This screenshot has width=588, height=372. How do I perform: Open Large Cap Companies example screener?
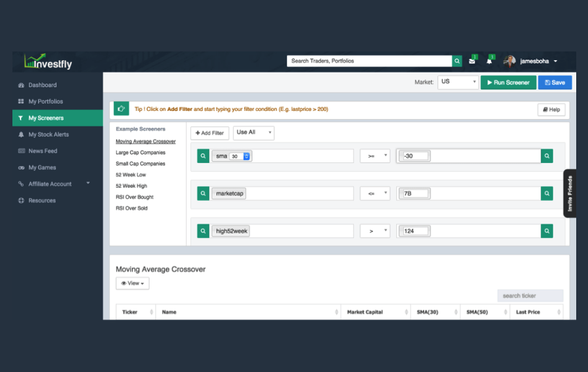click(140, 153)
